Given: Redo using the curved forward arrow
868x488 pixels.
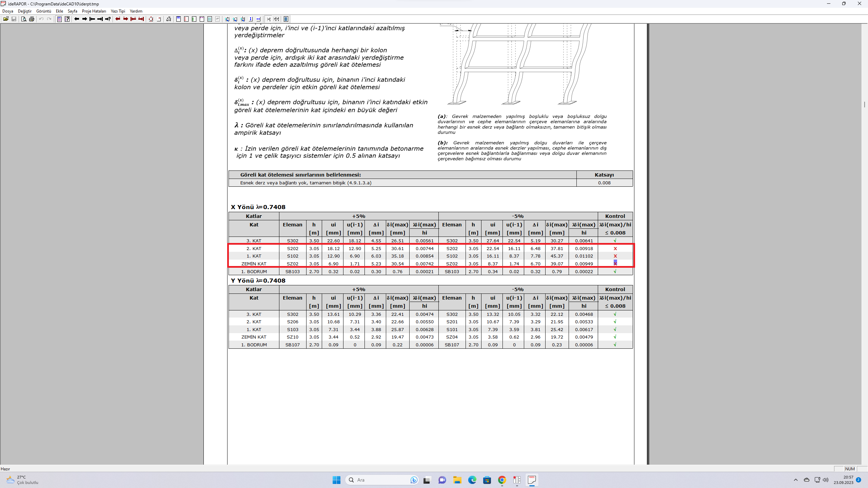Looking at the screenshot, I should point(49,19).
